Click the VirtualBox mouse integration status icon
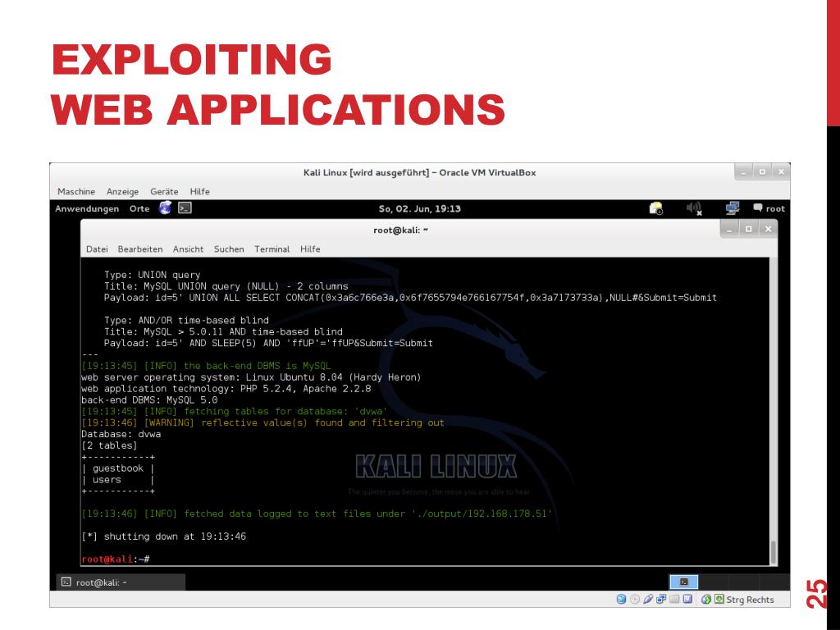 tap(706, 599)
